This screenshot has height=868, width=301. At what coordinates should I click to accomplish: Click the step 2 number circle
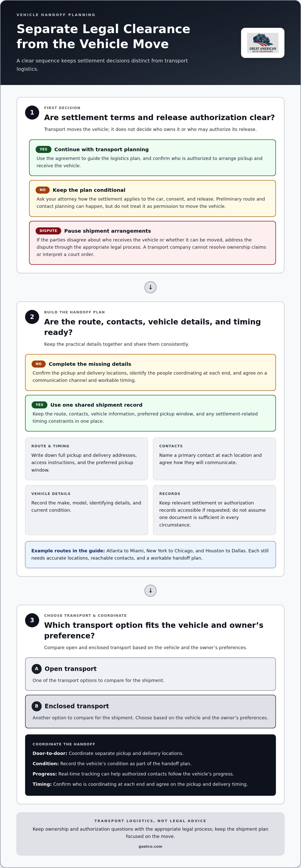(32, 317)
